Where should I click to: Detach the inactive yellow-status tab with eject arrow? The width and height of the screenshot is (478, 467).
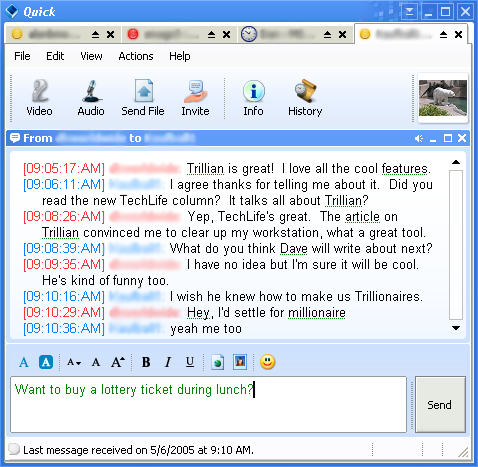tap(95, 34)
